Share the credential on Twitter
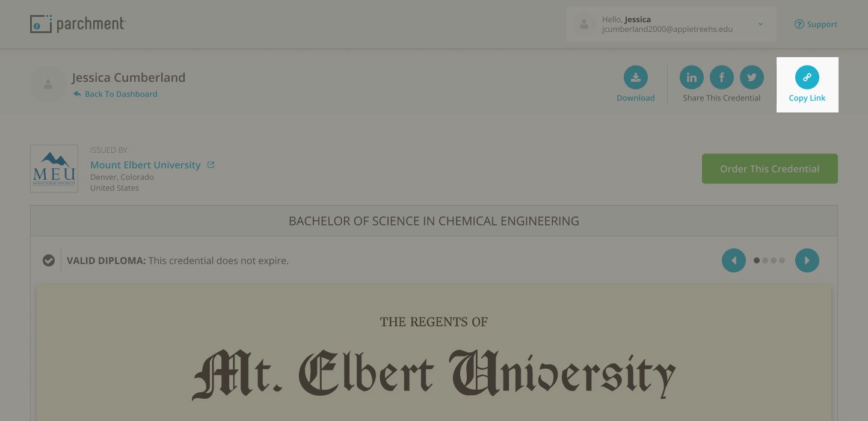Screen dimensions: 868x421 coord(751,77)
